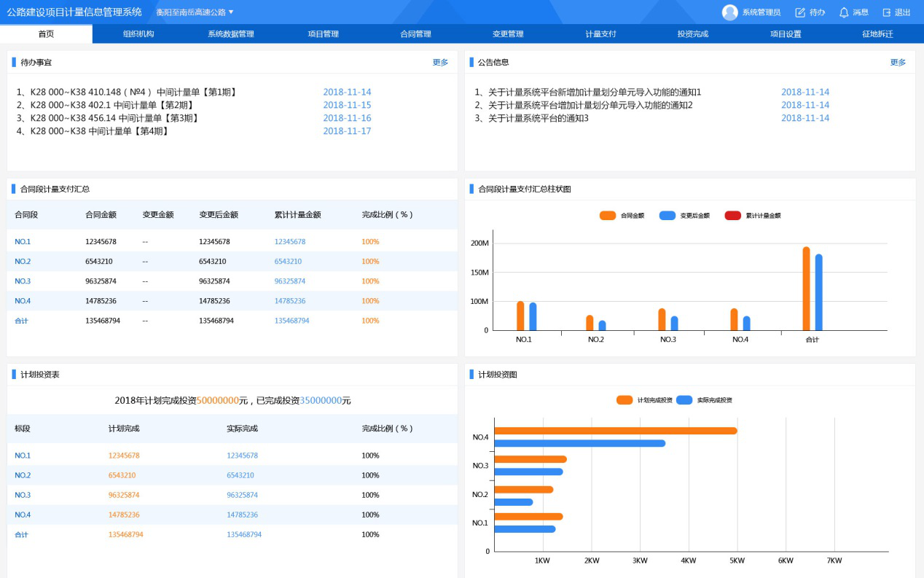
Task: Switch to the 合同管理 tab
Action: click(415, 34)
